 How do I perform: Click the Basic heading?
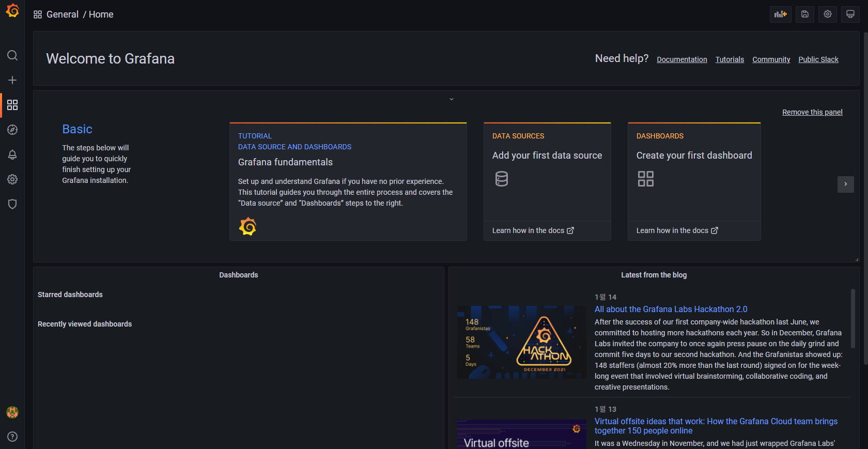[x=78, y=129]
